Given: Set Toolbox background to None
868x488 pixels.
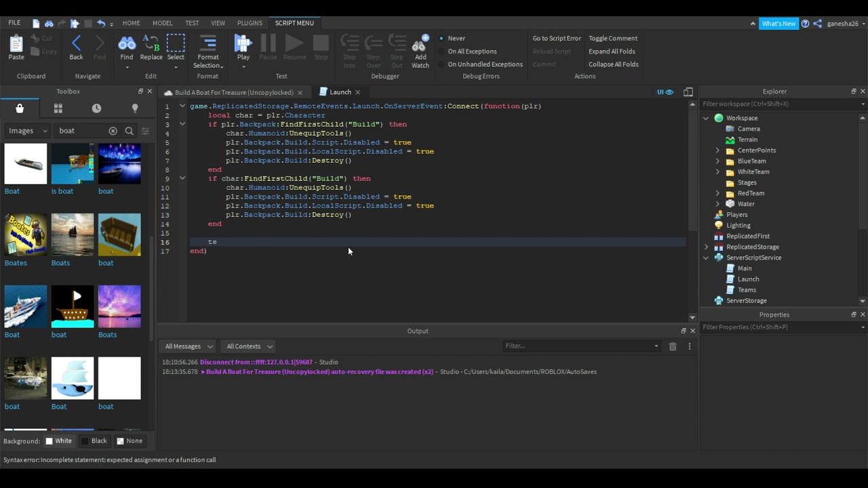Looking at the screenshot, I should pyautogui.click(x=130, y=441).
